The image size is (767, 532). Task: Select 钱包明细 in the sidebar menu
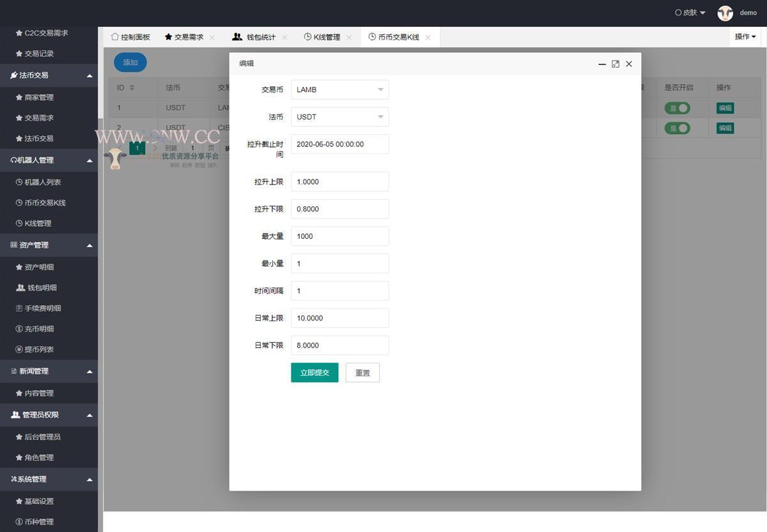coord(42,288)
